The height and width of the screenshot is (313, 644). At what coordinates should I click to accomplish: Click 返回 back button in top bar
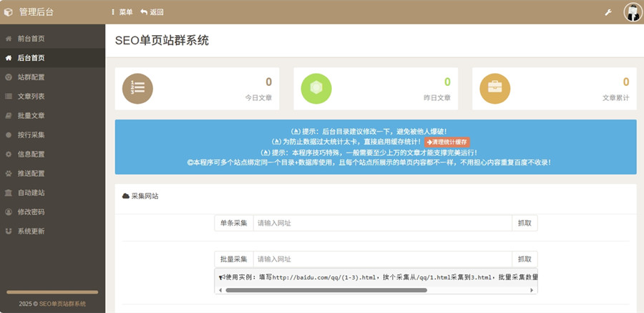click(x=152, y=12)
